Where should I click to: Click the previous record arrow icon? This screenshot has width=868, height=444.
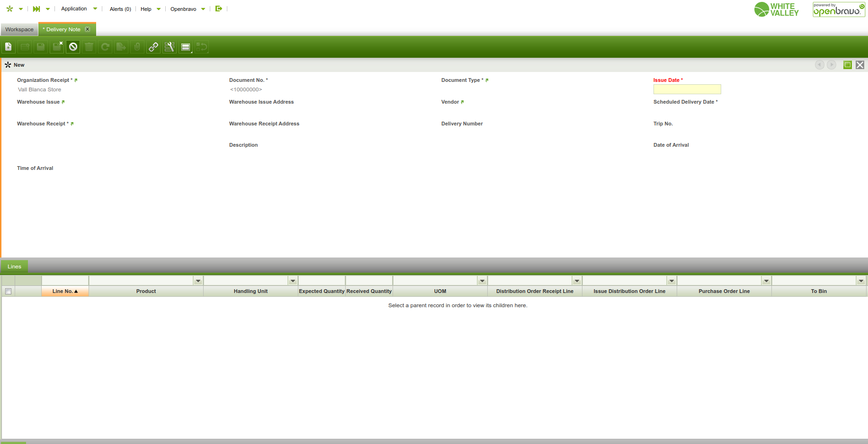[820, 65]
